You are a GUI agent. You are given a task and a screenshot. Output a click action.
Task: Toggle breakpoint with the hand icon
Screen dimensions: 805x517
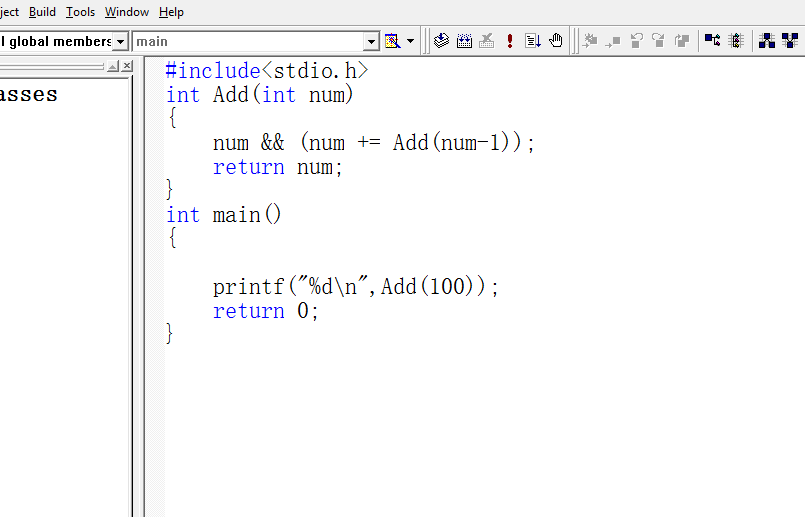(556, 41)
